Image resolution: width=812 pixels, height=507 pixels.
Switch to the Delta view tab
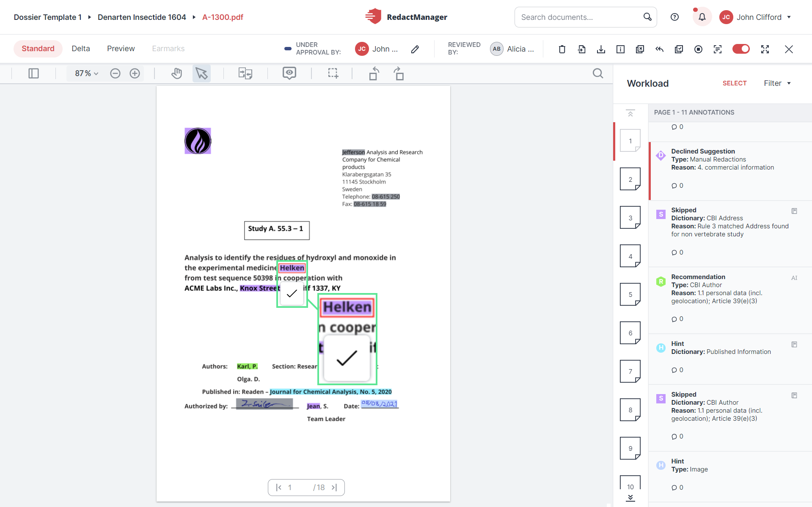81,49
